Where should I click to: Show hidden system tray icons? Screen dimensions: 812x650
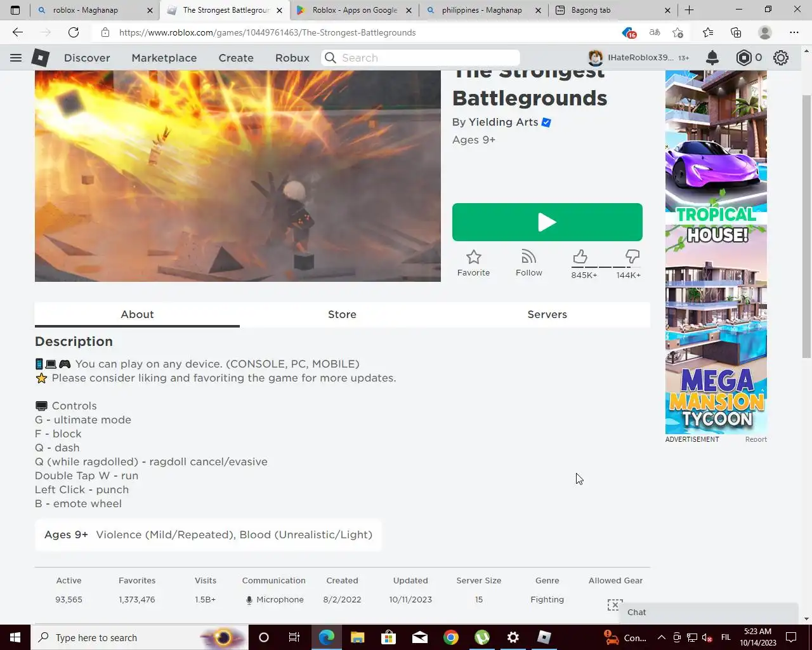[x=661, y=637]
